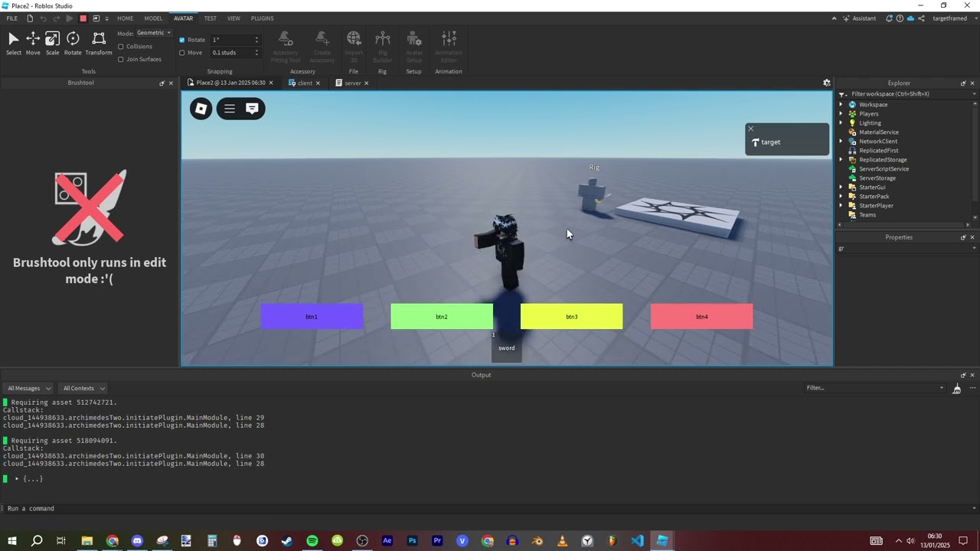Switch to the PLUGINS ribbon tab
The image size is (980, 551).
click(262, 18)
